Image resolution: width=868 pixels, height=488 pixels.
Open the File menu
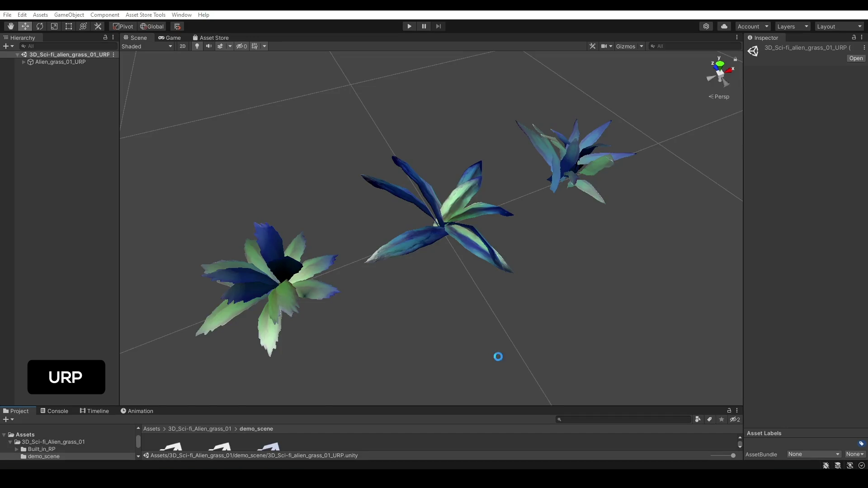click(x=7, y=14)
